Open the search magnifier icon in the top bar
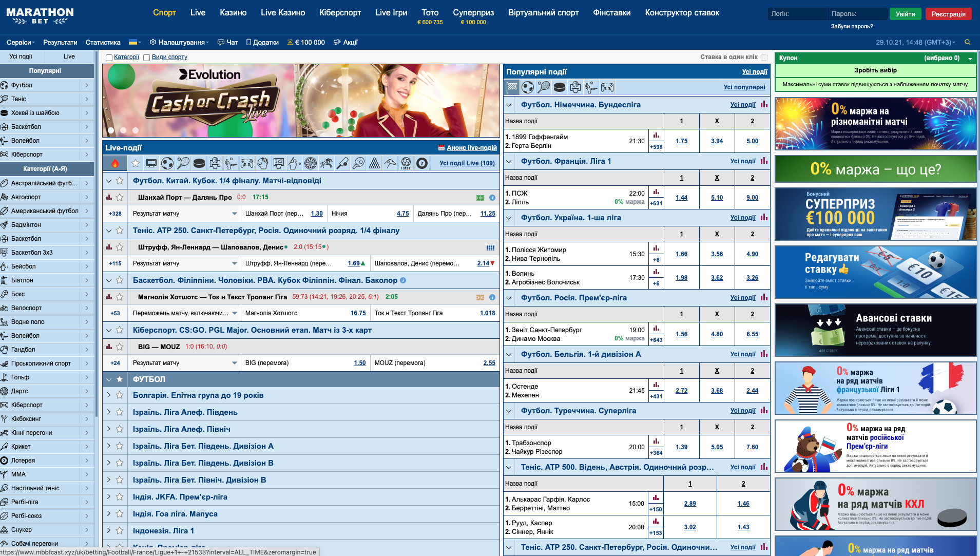The width and height of the screenshot is (980, 556). tap(967, 43)
